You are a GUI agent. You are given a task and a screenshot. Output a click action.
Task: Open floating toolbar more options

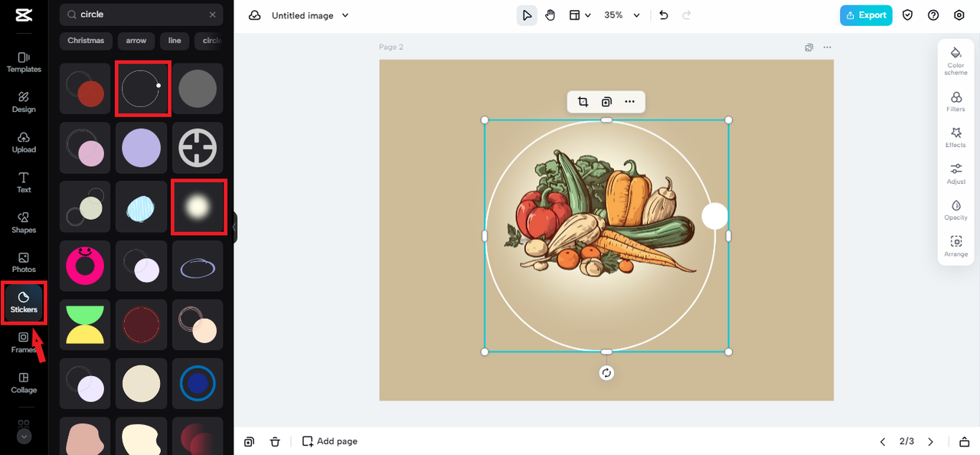click(629, 102)
